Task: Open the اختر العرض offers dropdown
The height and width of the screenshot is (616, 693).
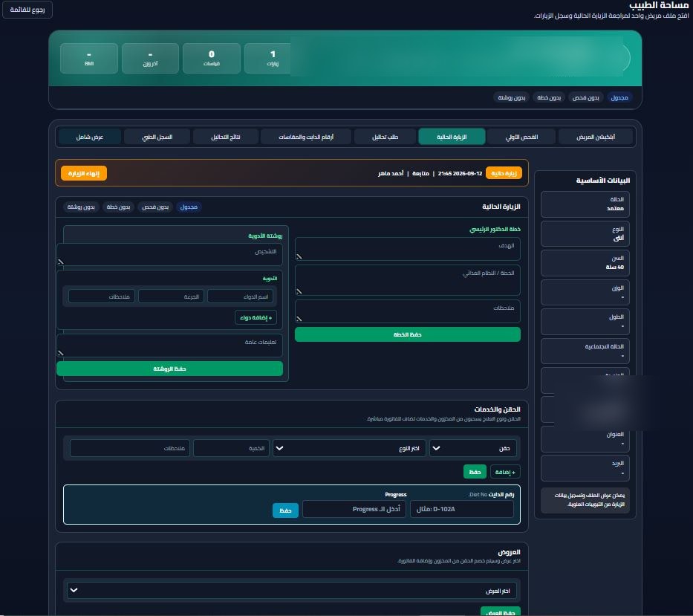Action: tap(292, 590)
